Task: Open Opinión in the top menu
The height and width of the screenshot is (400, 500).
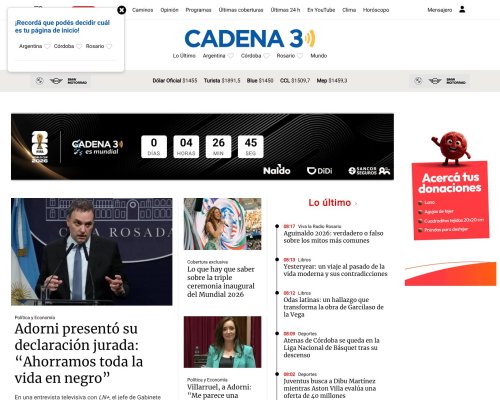Action: click(x=169, y=10)
